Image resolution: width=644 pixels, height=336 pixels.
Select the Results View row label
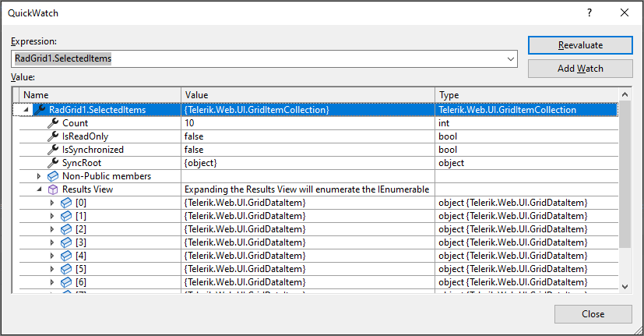(x=87, y=189)
